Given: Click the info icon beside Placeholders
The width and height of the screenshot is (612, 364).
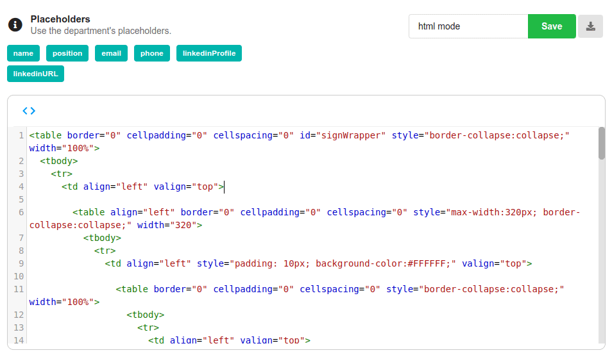Looking at the screenshot, I should coord(15,25).
